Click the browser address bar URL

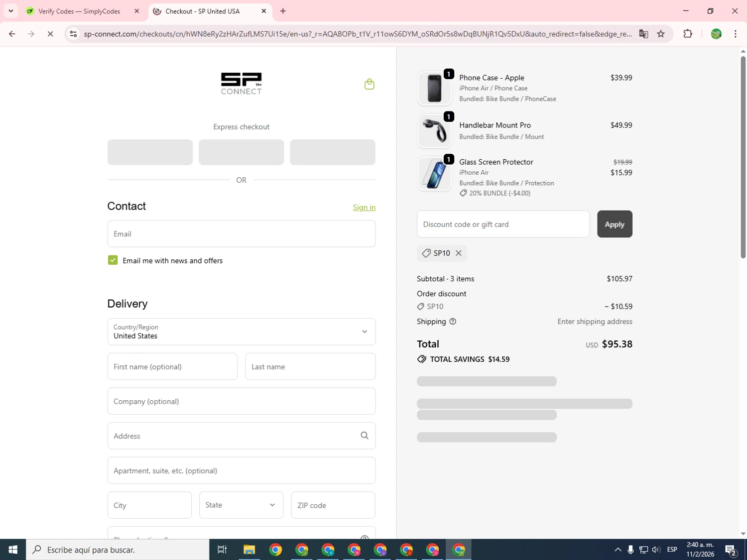click(x=358, y=34)
